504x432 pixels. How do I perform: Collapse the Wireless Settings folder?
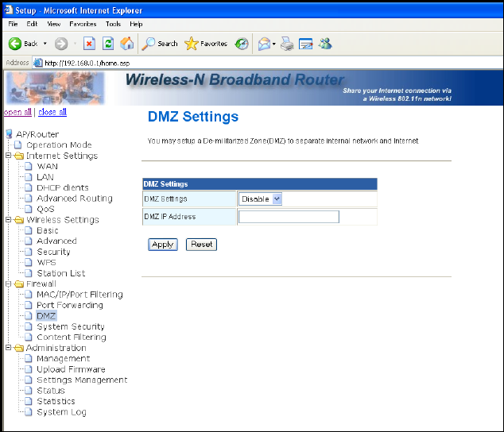click(9, 220)
